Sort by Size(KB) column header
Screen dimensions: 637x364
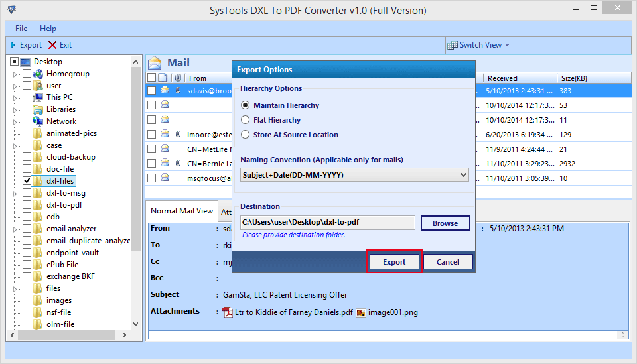(x=594, y=78)
